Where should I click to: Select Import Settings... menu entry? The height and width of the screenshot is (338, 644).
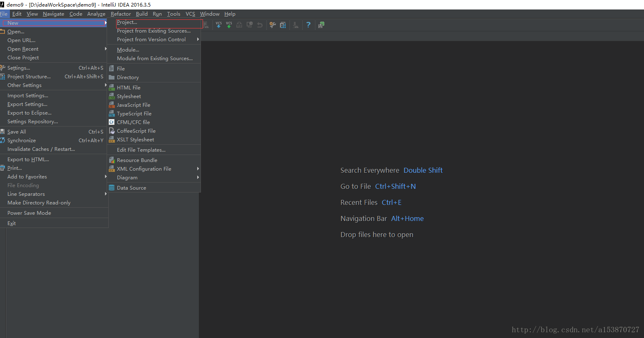point(54,96)
